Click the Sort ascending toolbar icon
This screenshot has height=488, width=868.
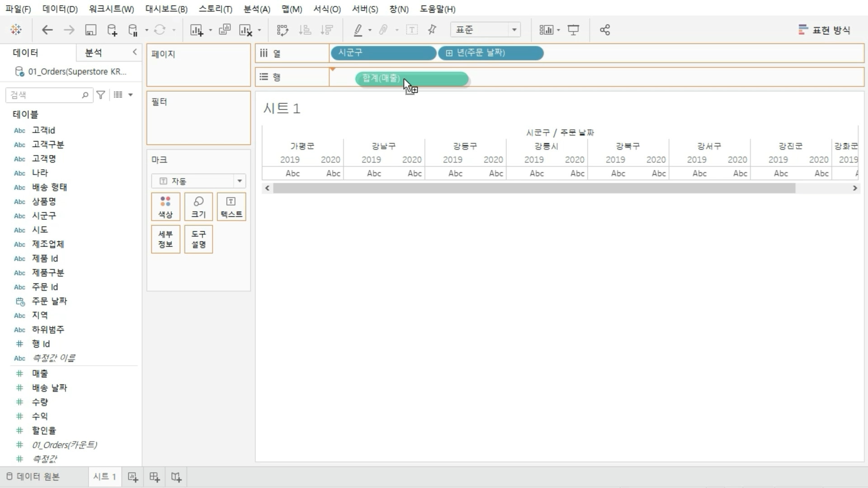(x=305, y=30)
